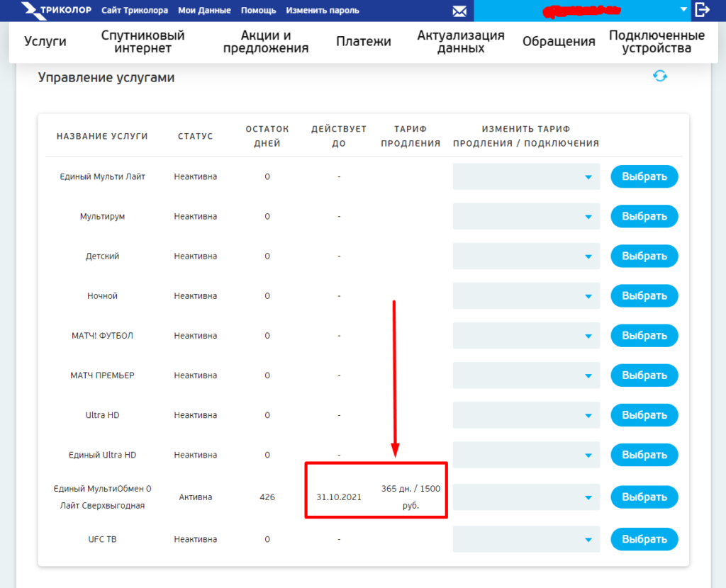Image resolution: width=726 pixels, height=588 pixels.
Task: Click Выбрать for МАТЧ ПРЕМЬЕР
Action: pyautogui.click(x=644, y=375)
